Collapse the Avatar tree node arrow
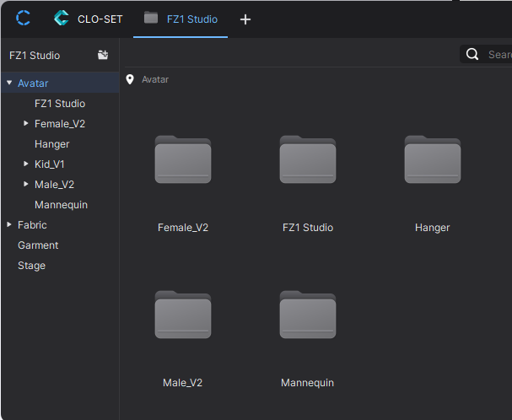The height and width of the screenshot is (420, 512). pos(9,83)
